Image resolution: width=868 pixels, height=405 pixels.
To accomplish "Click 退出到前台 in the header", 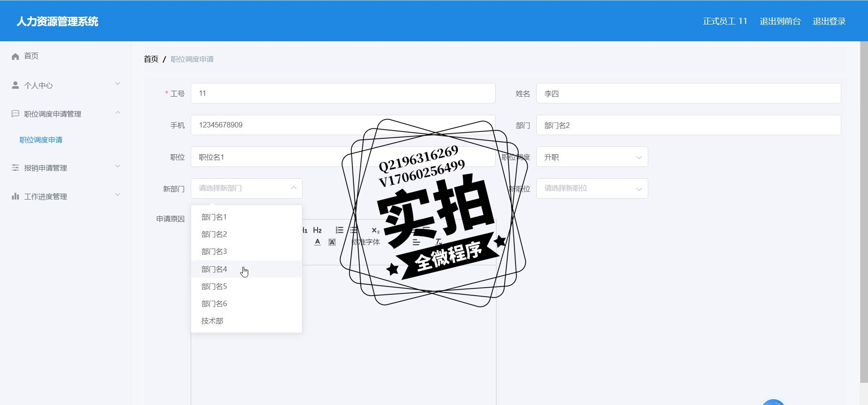I will tap(780, 21).
